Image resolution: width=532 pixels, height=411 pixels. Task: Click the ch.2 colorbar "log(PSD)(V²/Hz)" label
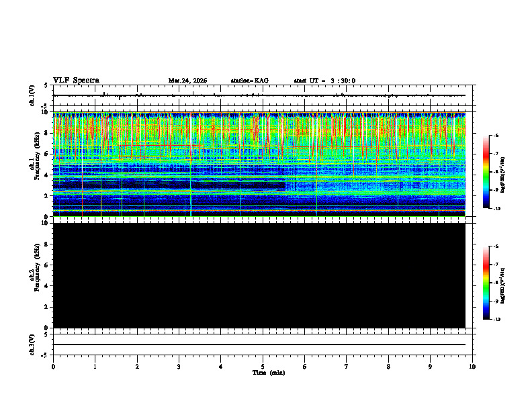click(503, 285)
